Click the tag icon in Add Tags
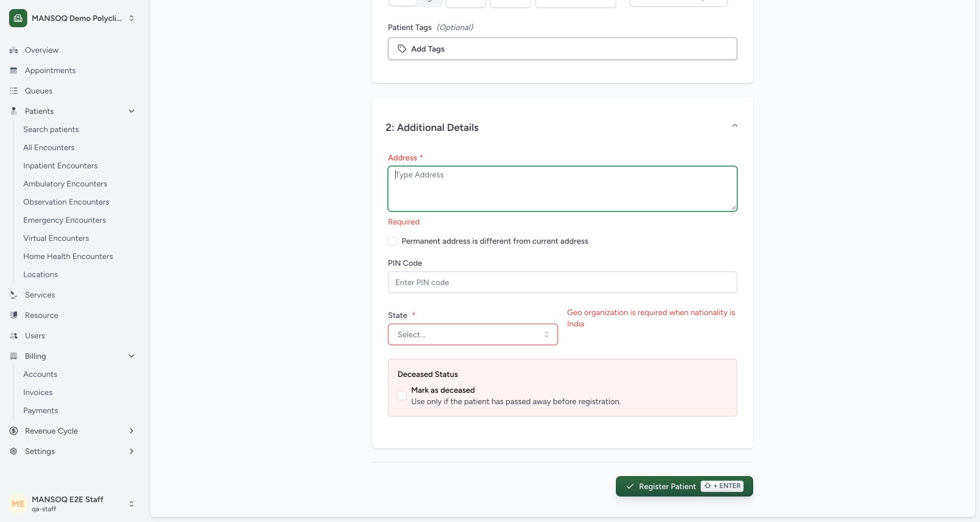Screen dimensions: 980x522 point(402,49)
